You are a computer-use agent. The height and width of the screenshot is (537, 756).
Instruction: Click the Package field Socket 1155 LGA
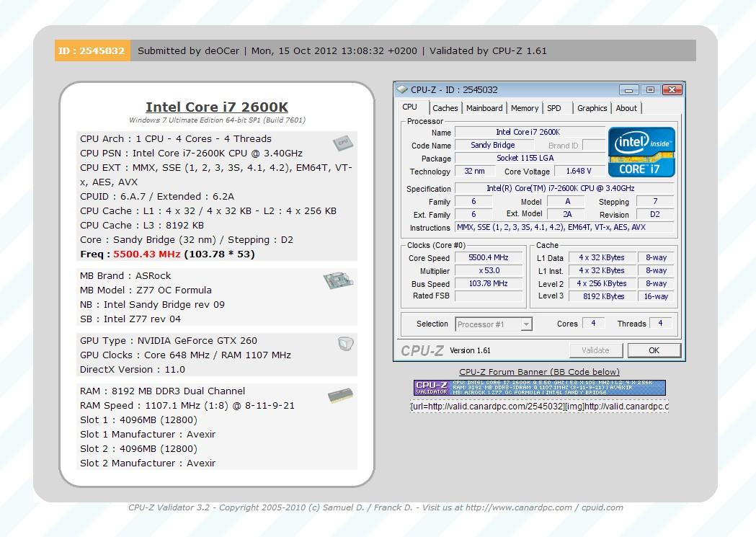(530, 158)
